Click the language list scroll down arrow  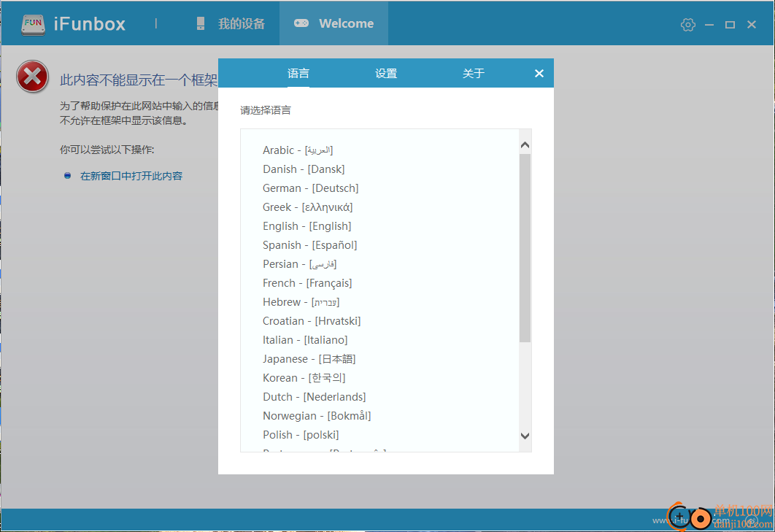pos(525,436)
